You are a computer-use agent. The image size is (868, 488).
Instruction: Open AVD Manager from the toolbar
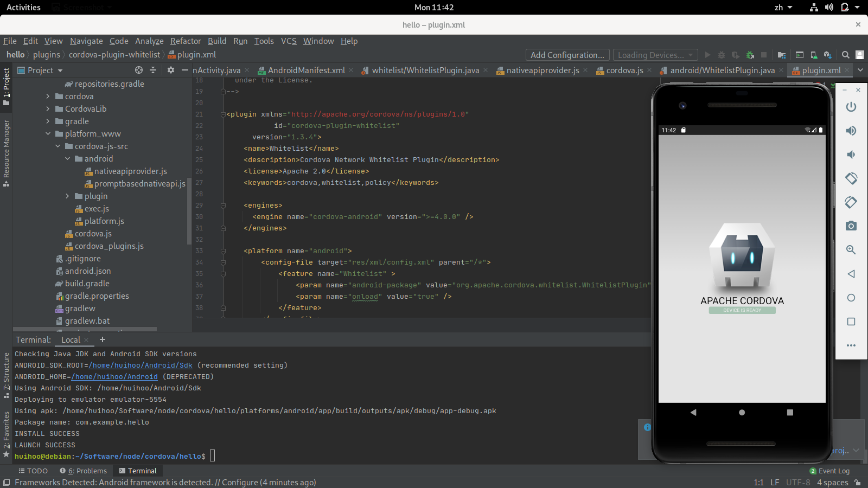pyautogui.click(x=814, y=55)
